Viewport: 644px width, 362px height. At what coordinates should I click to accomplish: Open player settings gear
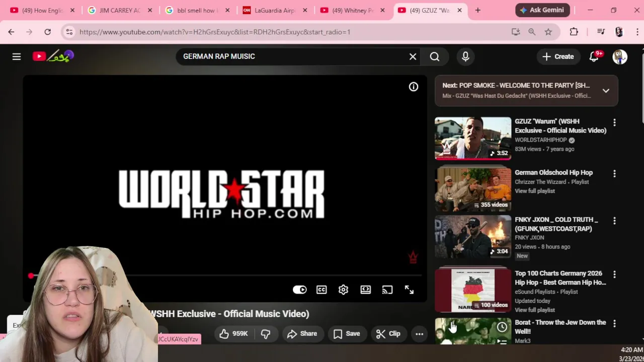pyautogui.click(x=343, y=290)
